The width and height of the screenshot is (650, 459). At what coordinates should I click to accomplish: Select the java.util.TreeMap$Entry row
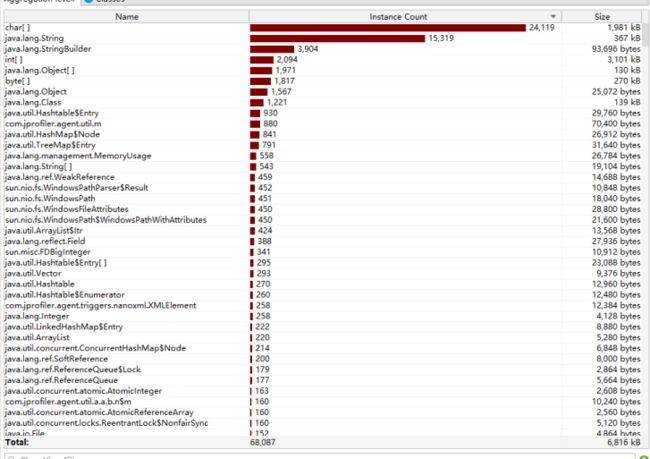[x=323, y=145]
